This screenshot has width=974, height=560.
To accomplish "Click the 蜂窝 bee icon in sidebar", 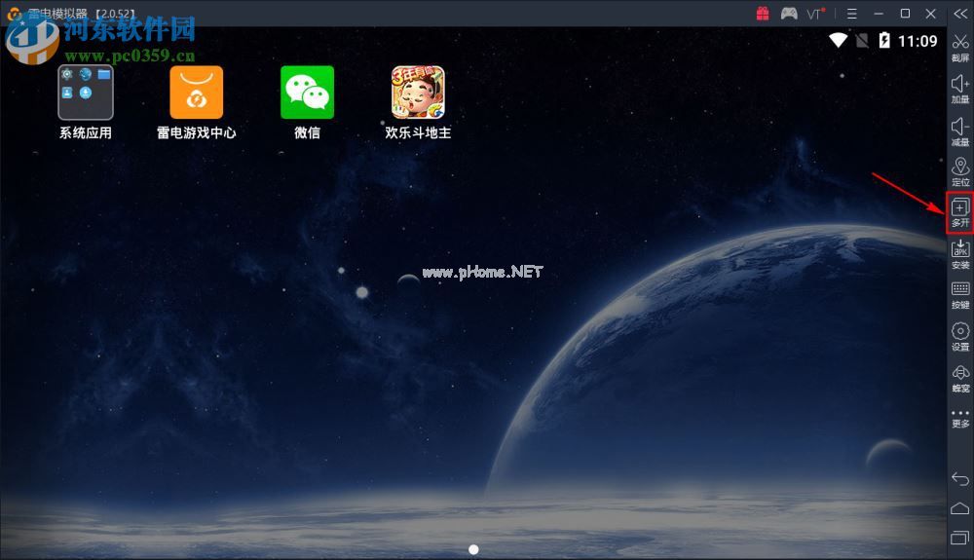I will click(x=960, y=379).
